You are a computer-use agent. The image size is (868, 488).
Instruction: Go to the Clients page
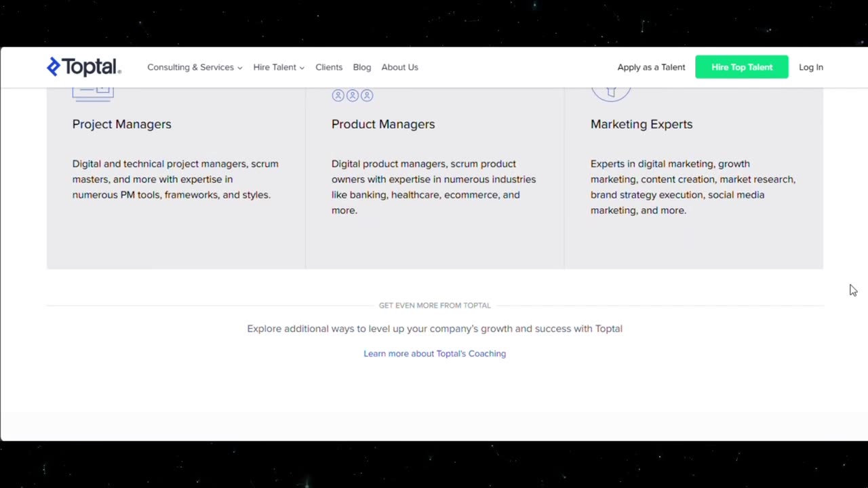[329, 67]
